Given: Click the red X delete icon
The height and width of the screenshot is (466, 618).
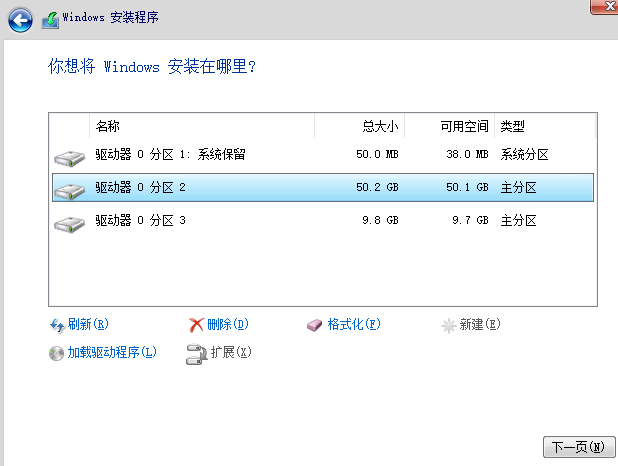Looking at the screenshot, I should 196,325.
